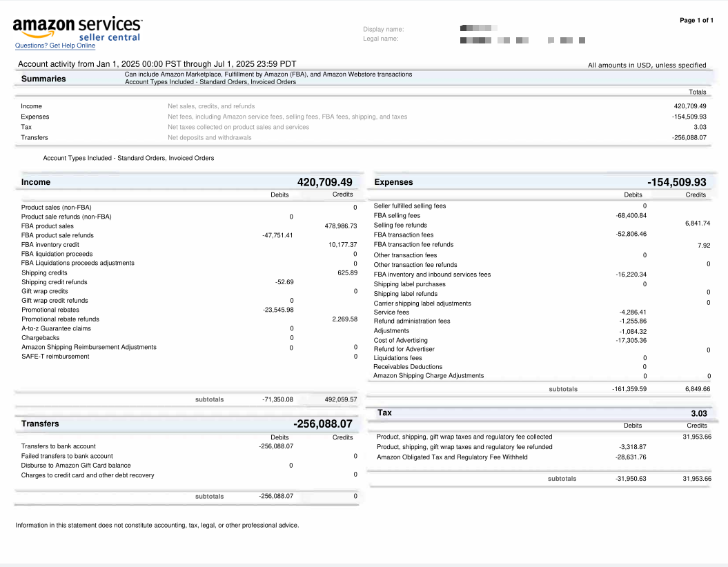The height and width of the screenshot is (567, 728).
Task: Select the FBA product sales amount 478,986.73
Action: point(340,226)
